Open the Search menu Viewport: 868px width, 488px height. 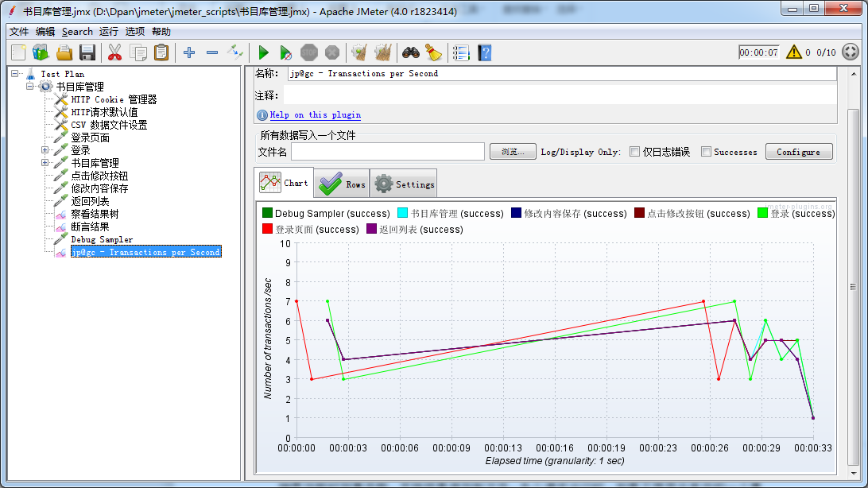77,32
